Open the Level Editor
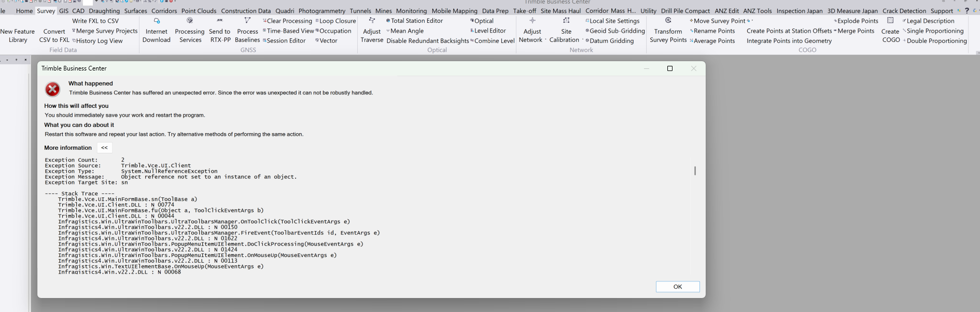This screenshot has width=980, height=312. [x=488, y=31]
